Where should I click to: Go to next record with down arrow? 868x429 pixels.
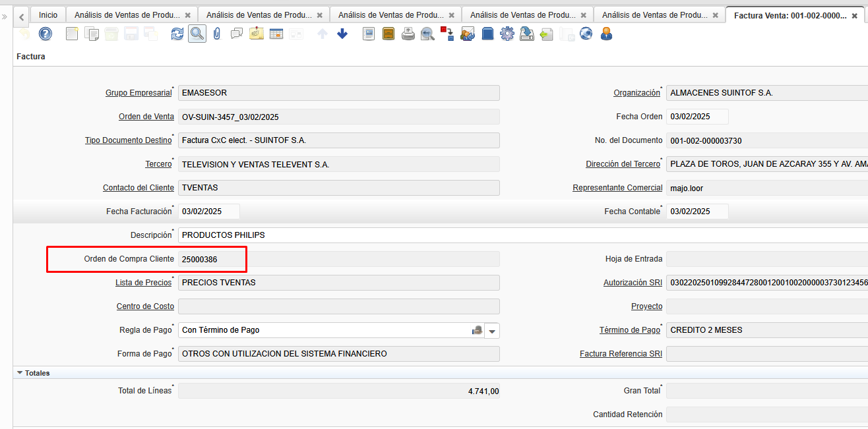click(x=342, y=34)
